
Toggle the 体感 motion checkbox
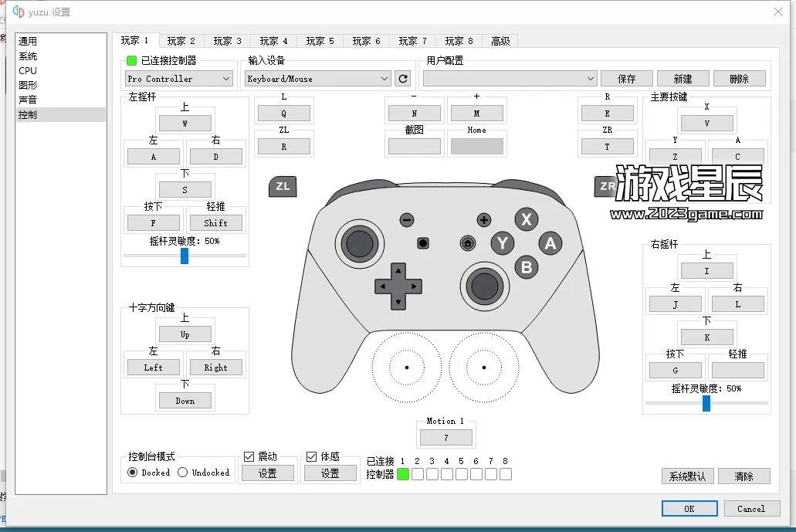(312, 456)
